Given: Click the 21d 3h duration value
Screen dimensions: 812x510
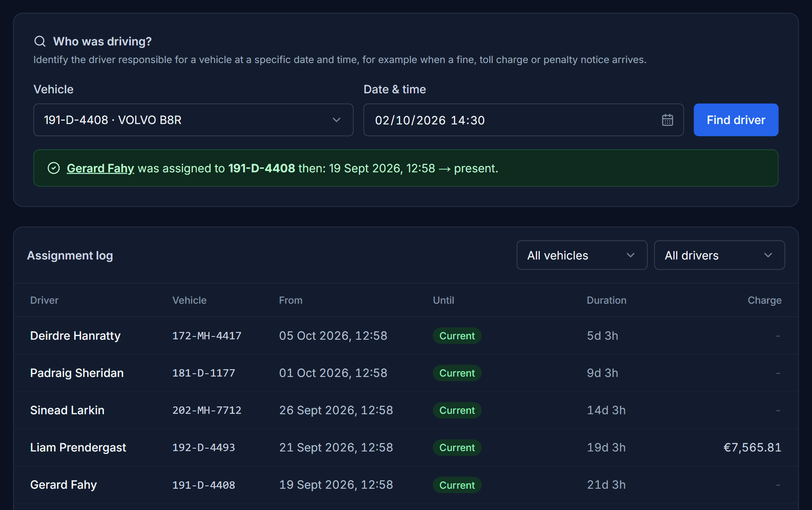Looking at the screenshot, I should point(606,485).
